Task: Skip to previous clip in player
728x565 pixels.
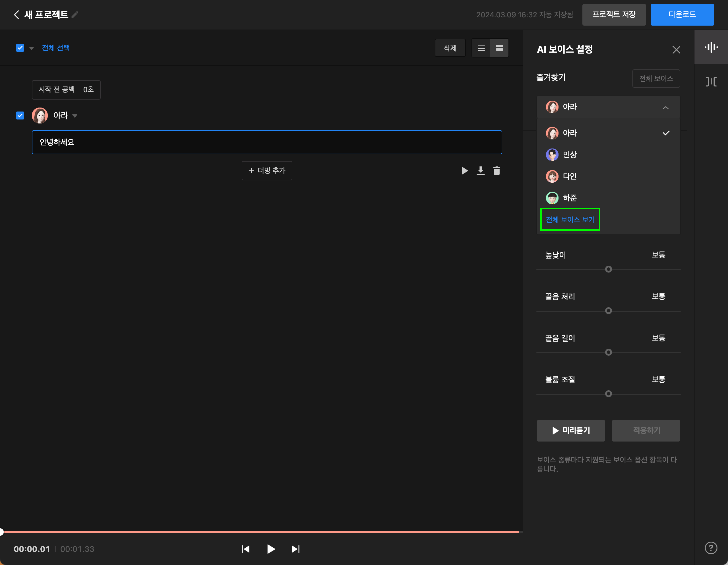Action: [246, 549]
